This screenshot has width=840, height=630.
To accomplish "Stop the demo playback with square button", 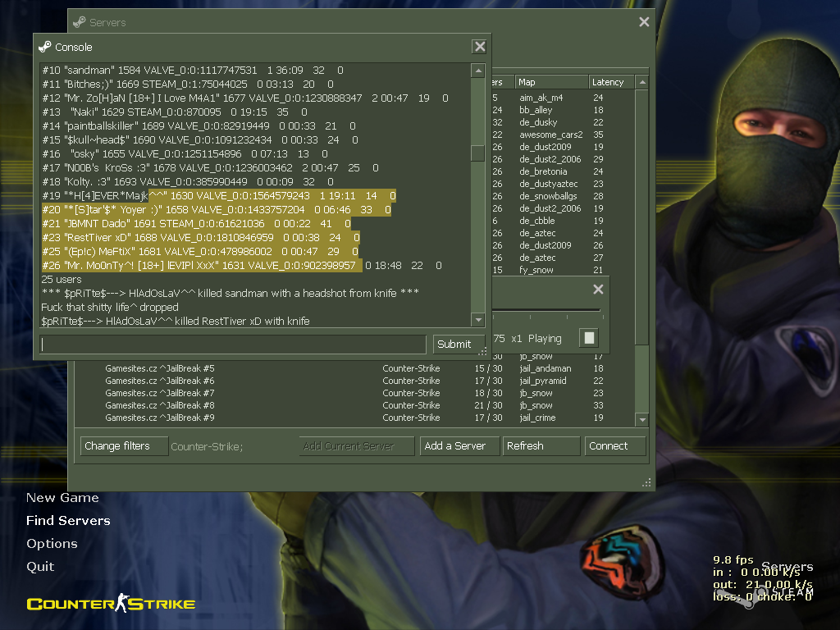I will [589, 338].
